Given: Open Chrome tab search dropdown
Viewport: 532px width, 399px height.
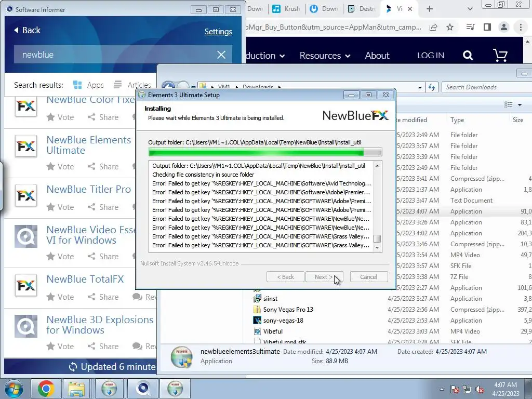Looking at the screenshot, I should coord(470,9).
